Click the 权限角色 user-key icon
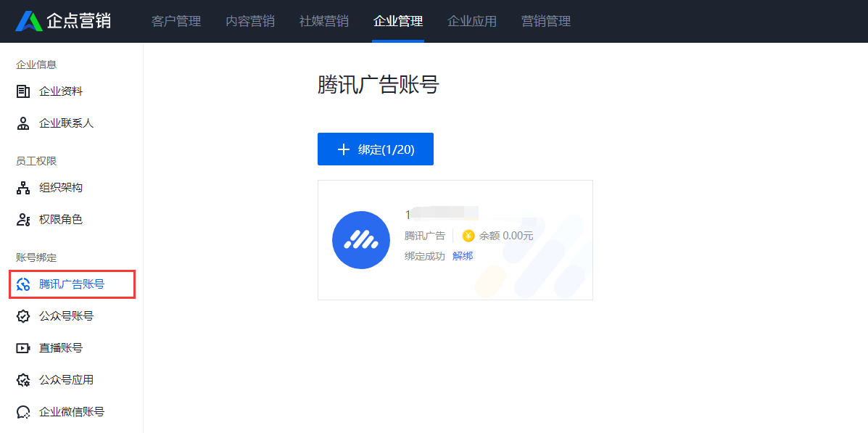The image size is (868, 433). [22, 220]
